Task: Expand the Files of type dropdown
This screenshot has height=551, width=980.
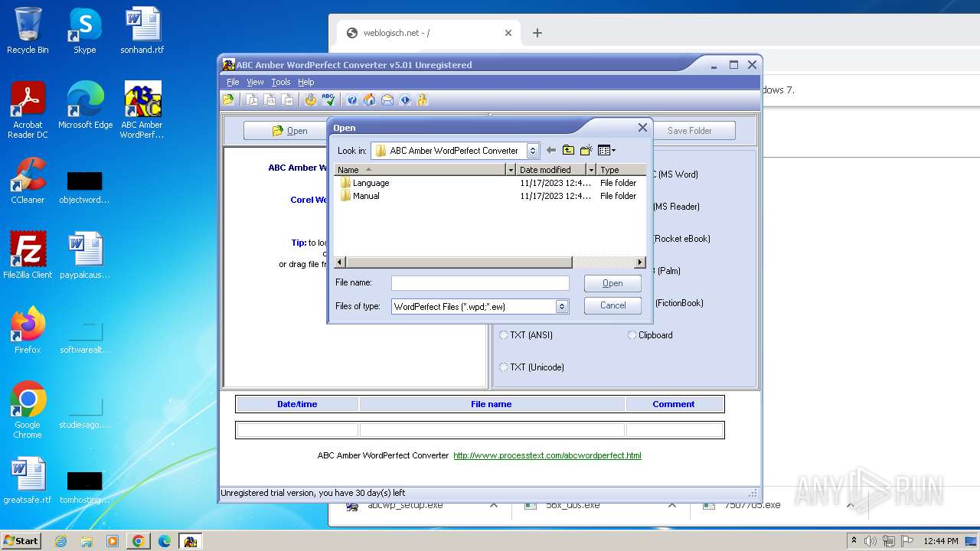Action: tap(562, 306)
